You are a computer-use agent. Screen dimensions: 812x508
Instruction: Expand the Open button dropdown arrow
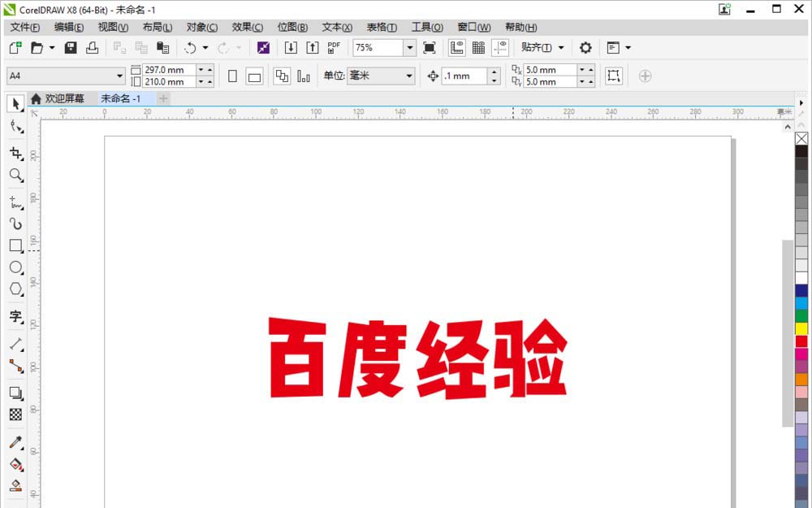[52, 48]
